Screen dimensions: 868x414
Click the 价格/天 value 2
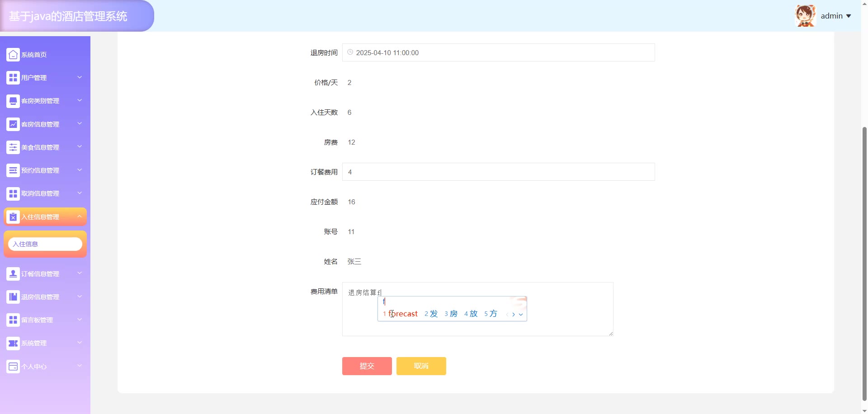point(349,83)
